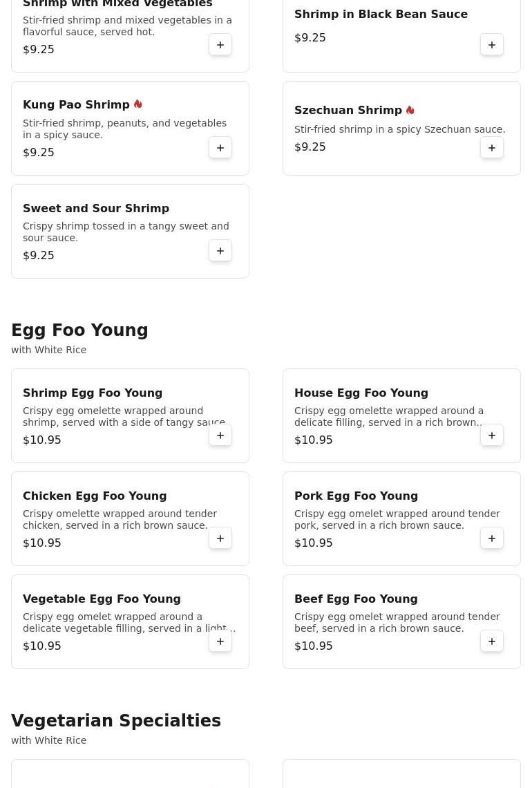The width and height of the screenshot is (532, 788).
Task: Click the Szechuan Shrimp spicy flame icon
Action: click(410, 110)
